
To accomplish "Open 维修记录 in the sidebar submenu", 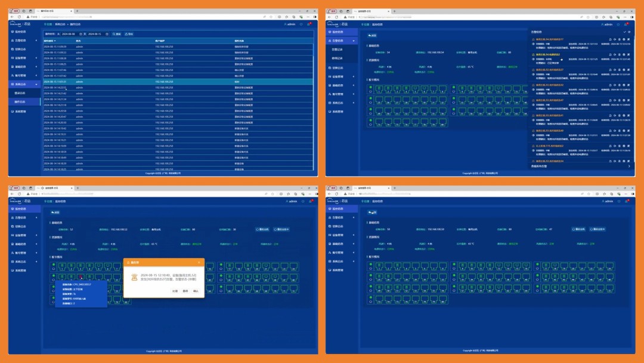I will (338, 58).
